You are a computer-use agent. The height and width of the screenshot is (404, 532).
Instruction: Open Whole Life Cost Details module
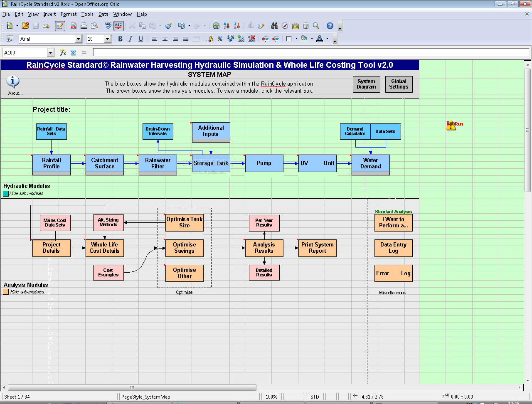click(104, 248)
